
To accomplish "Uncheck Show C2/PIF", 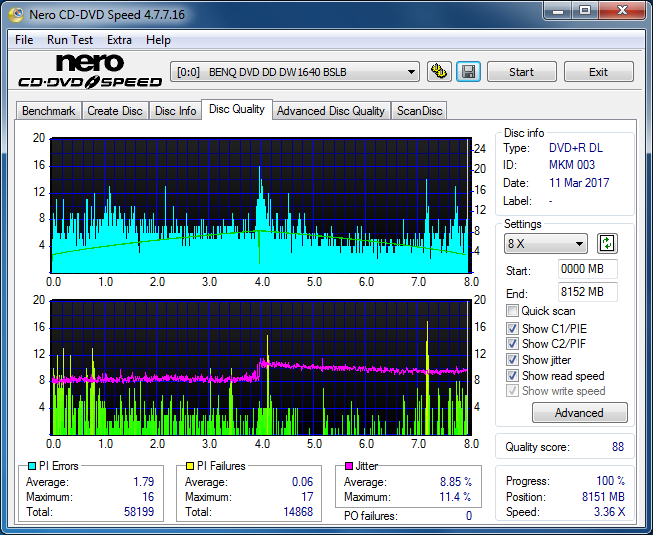I will coord(512,344).
